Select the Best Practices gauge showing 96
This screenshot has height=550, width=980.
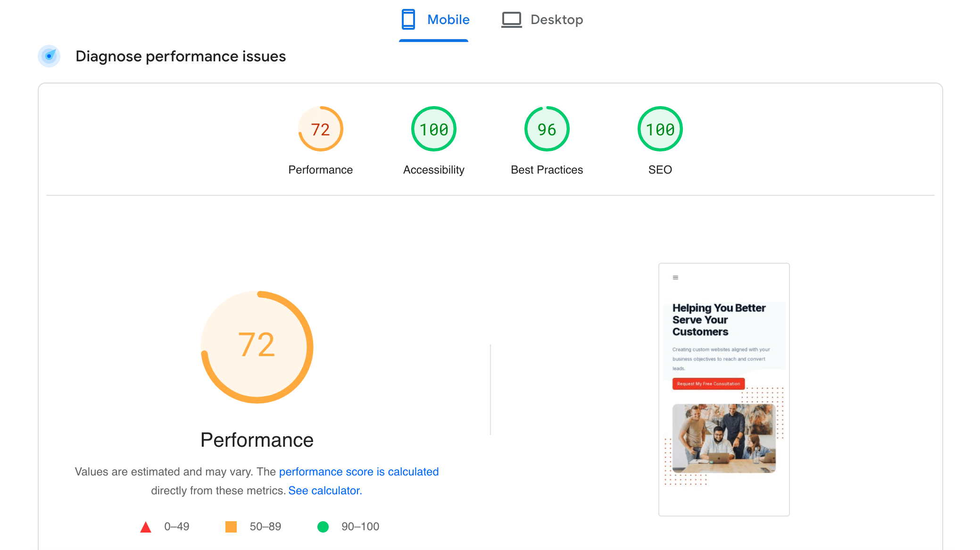546,128
